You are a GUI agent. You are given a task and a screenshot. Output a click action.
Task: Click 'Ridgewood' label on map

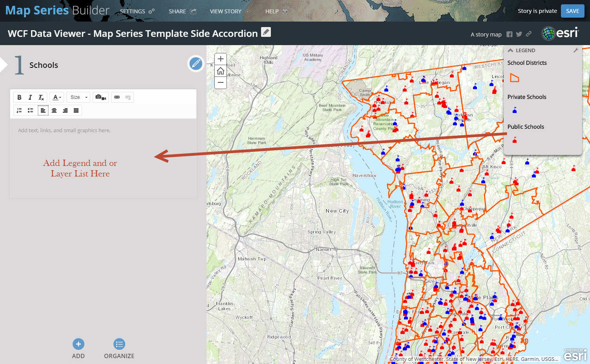[279, 337]
